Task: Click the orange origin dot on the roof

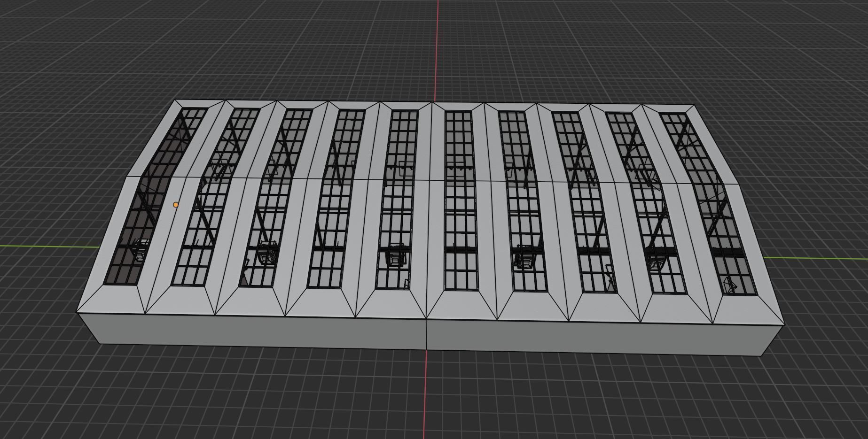Action: pos(176,205)
